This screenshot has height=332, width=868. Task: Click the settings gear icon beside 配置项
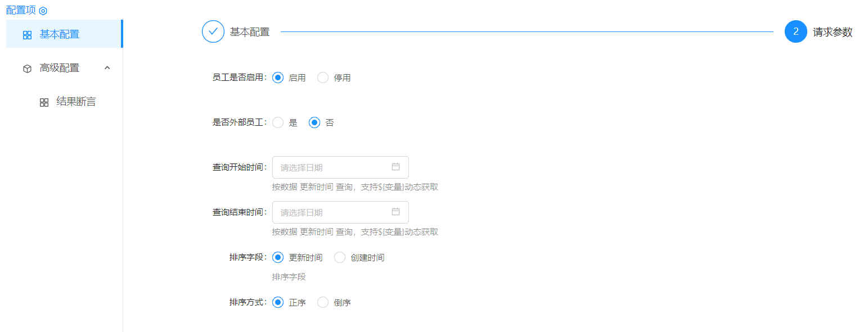tap(43, 11)
